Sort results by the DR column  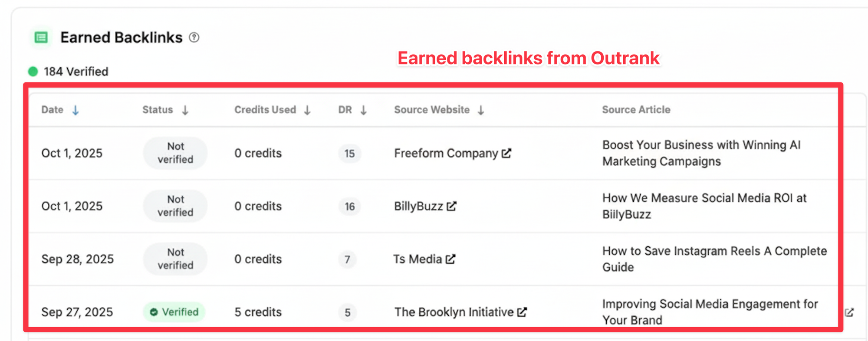click(x=364, y=110)
